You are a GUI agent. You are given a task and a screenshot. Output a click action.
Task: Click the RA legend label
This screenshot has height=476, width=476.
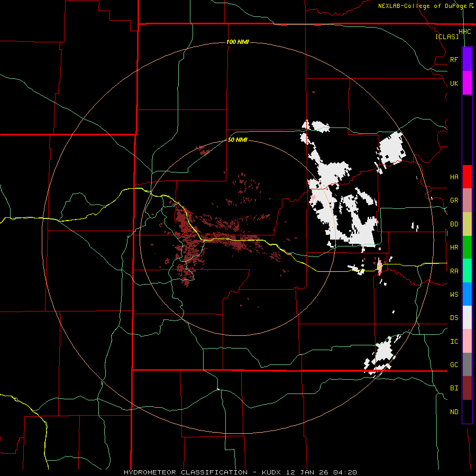tap(454, 271)
